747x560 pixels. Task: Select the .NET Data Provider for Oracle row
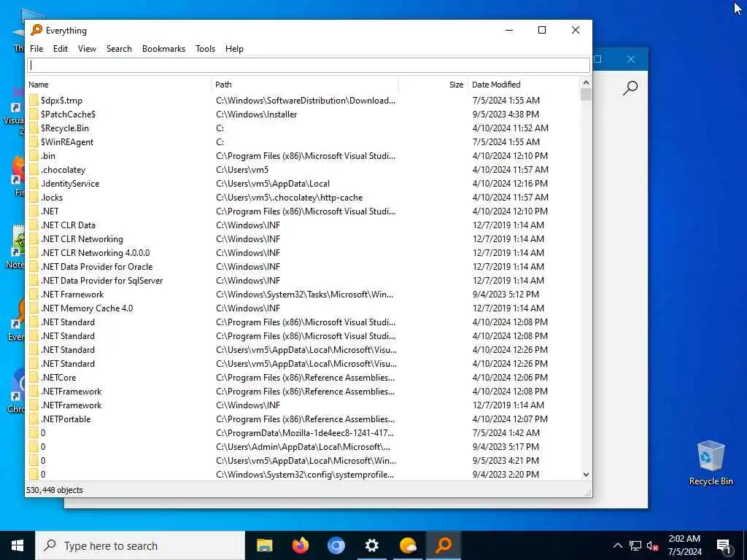304,267
